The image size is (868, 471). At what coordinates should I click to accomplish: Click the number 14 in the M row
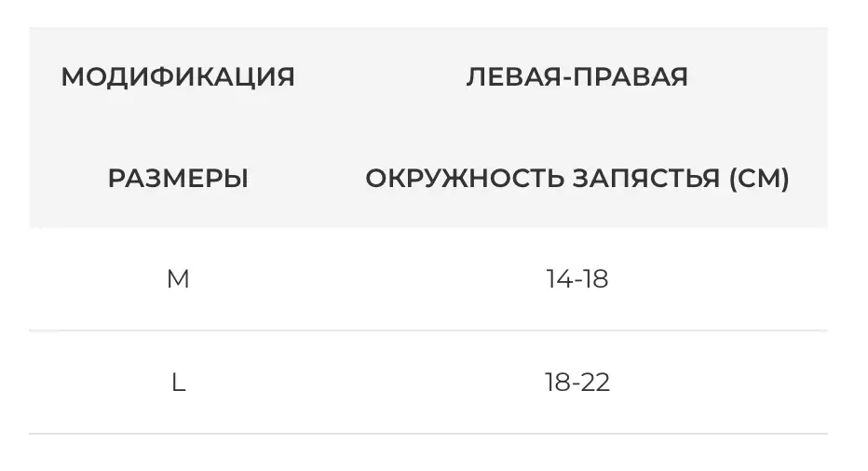pos(559,279)
